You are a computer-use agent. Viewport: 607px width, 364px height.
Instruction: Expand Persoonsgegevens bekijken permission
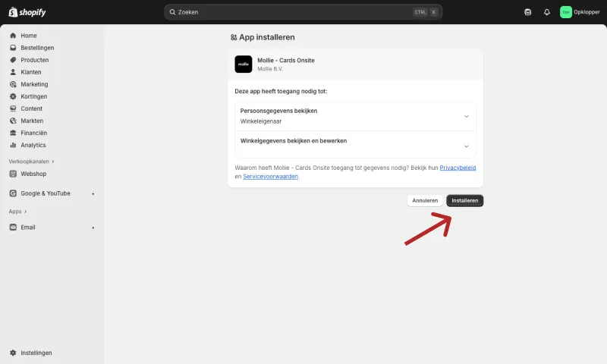[x=355, y=116]
